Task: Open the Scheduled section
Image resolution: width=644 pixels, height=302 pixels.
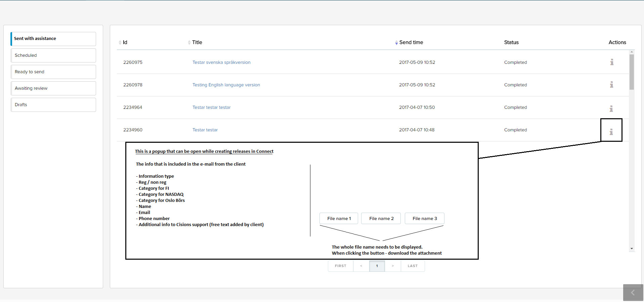Action: [53, 55]
